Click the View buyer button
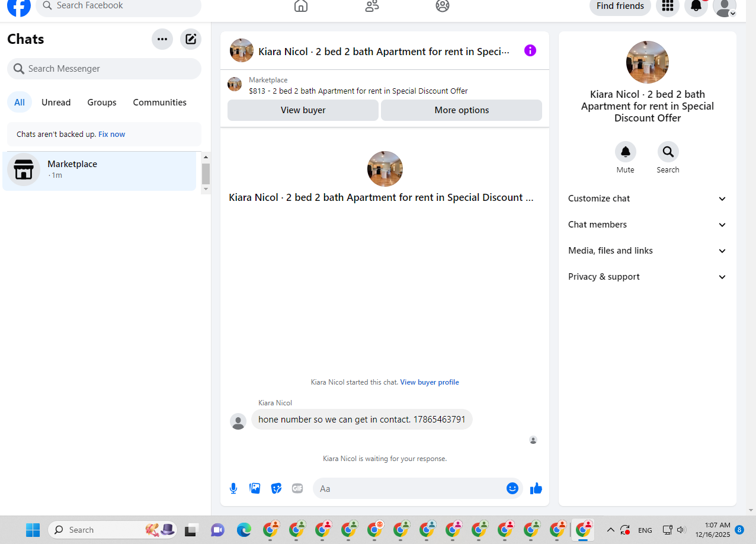The image size is (756, 544). (303, 110)
